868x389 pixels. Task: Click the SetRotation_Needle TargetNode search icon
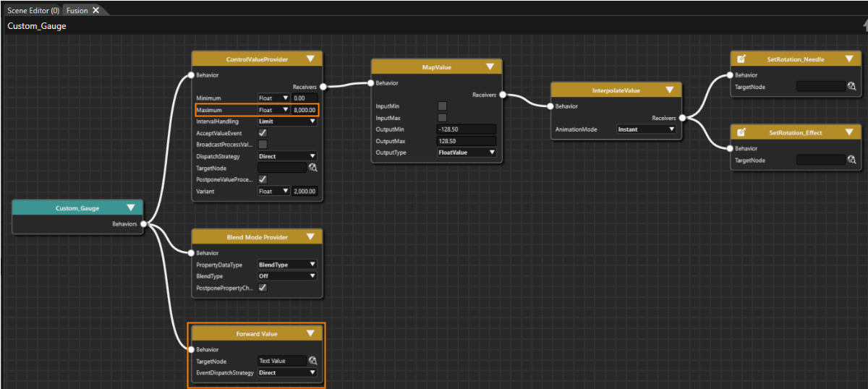click(x=851, y=87)
